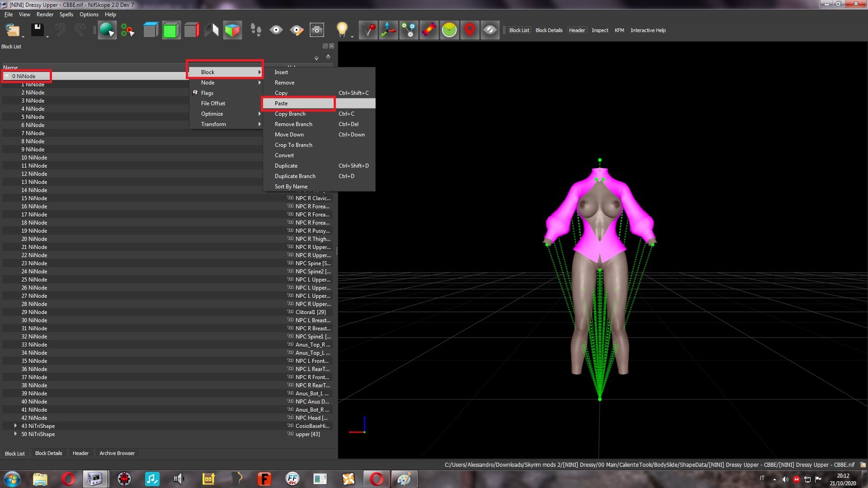The width and height of the screenshot is (868, 488).
Task: Open the Transform submenu
Action: 226,124
